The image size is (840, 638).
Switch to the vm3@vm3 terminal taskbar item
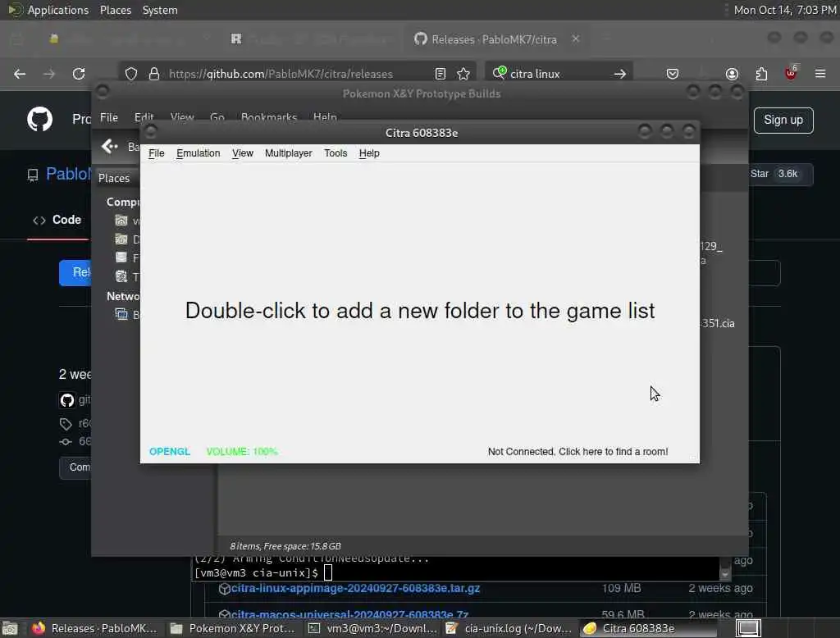[373, 628]
